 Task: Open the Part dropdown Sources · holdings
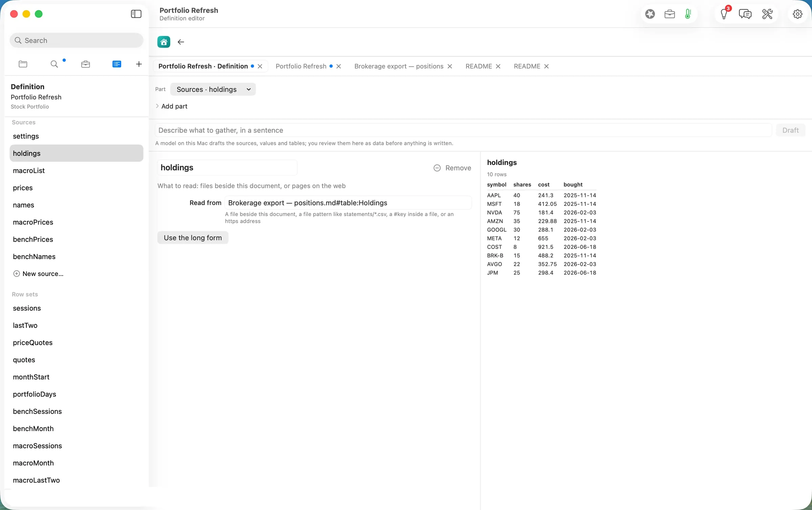point(213,89)
